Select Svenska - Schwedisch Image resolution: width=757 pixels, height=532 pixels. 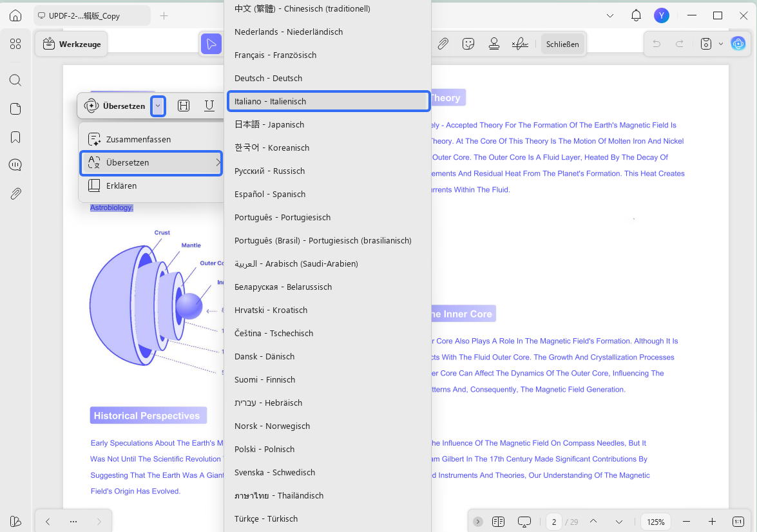tap(328, 472)
